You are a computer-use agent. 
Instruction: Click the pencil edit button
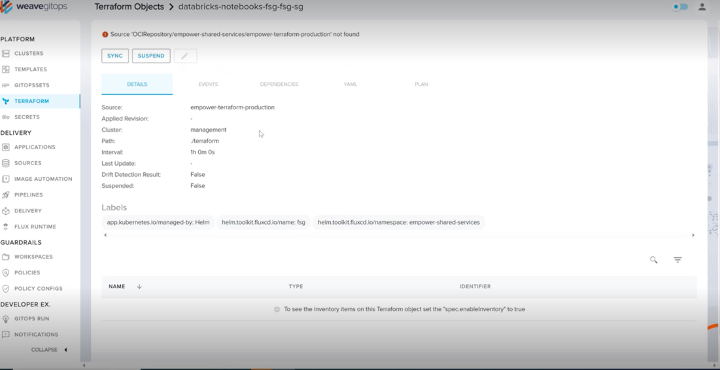[185, 56]
